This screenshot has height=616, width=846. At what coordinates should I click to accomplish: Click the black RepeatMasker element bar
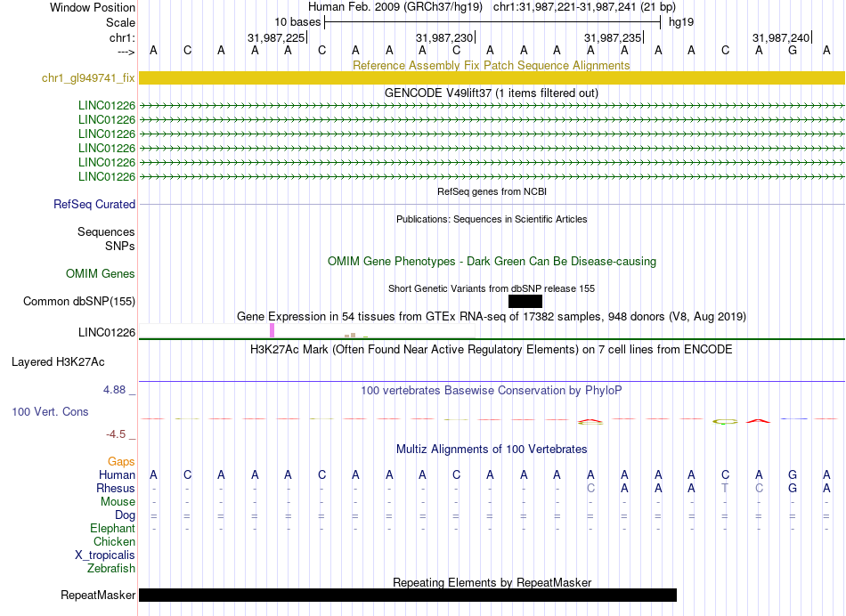click(407, 595)
